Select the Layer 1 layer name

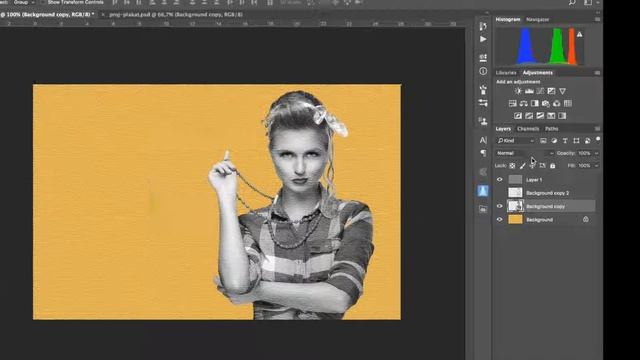[534, 180]
